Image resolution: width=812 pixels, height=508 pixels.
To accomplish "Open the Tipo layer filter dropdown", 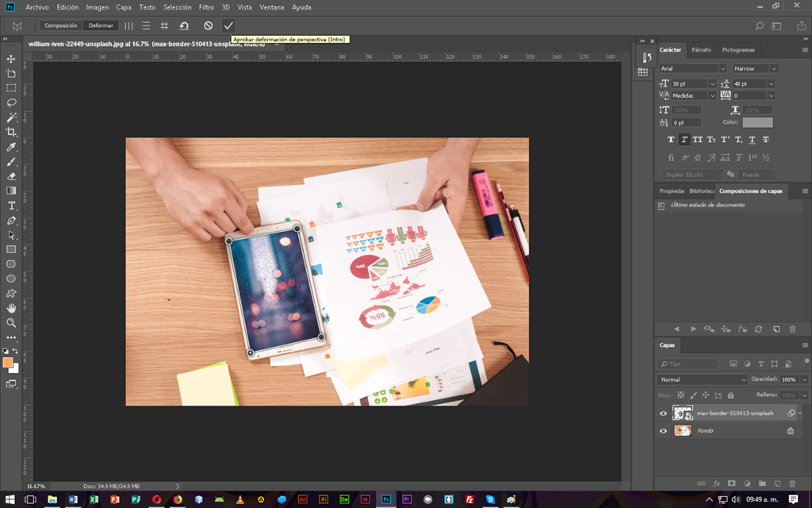I will pyautogui.click(x=688, y=364).
